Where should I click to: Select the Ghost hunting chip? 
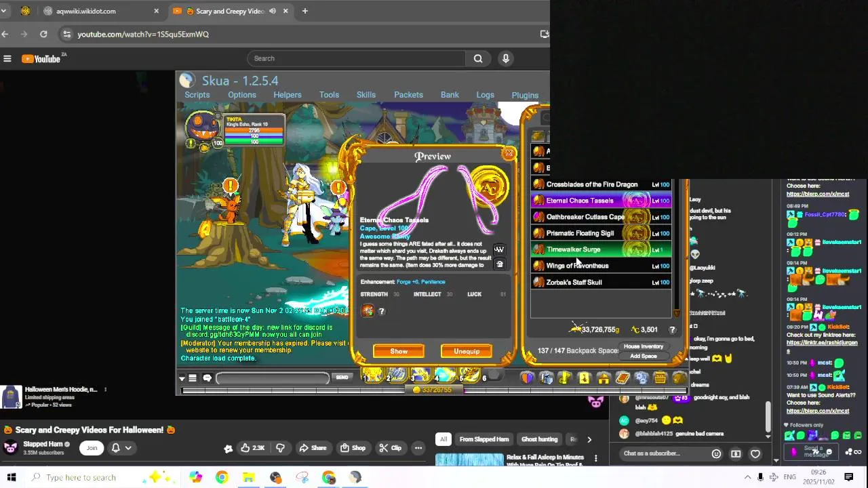click(539, 439)
